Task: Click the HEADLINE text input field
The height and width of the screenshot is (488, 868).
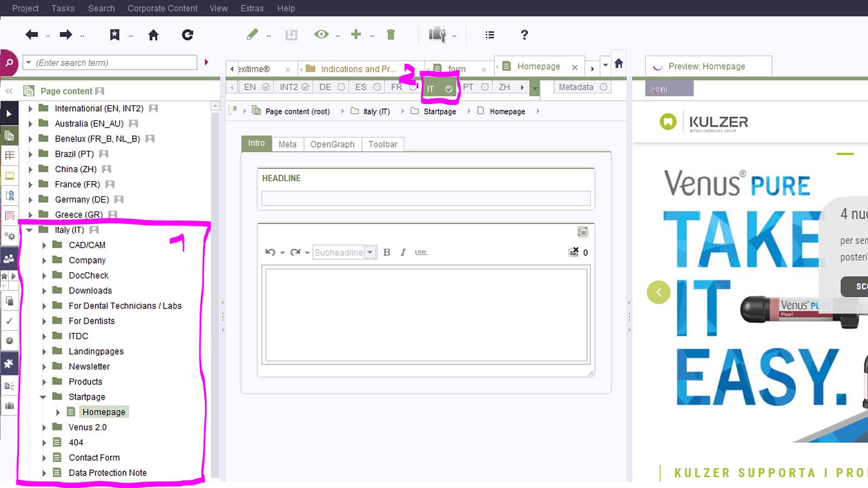Action: [426, 198]
